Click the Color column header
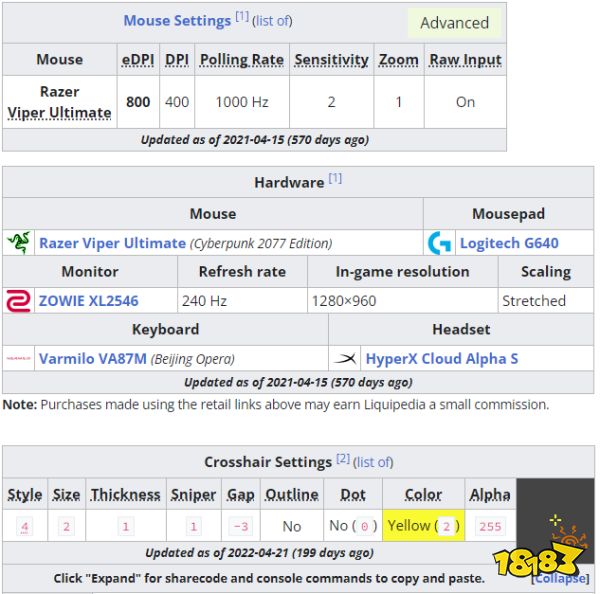The height and width of the screenshot is (594, 600). click(424, 495)
